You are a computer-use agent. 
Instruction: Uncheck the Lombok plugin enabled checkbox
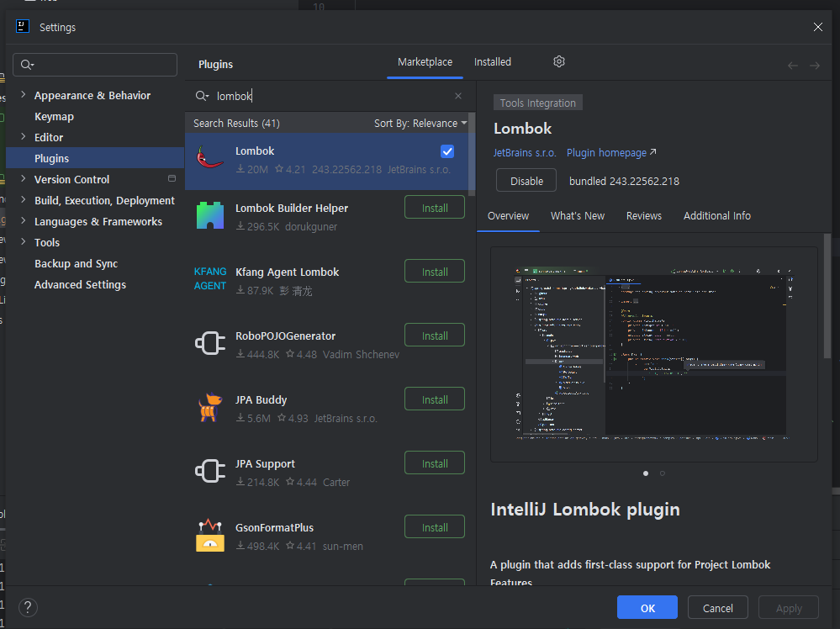[x=447, y=151]
